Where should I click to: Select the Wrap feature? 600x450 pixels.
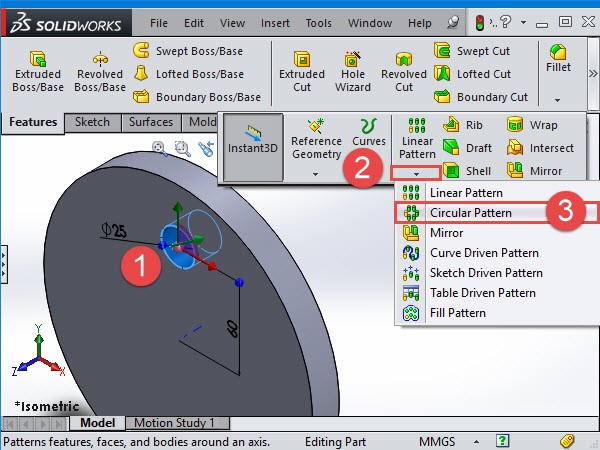point(532,125)
